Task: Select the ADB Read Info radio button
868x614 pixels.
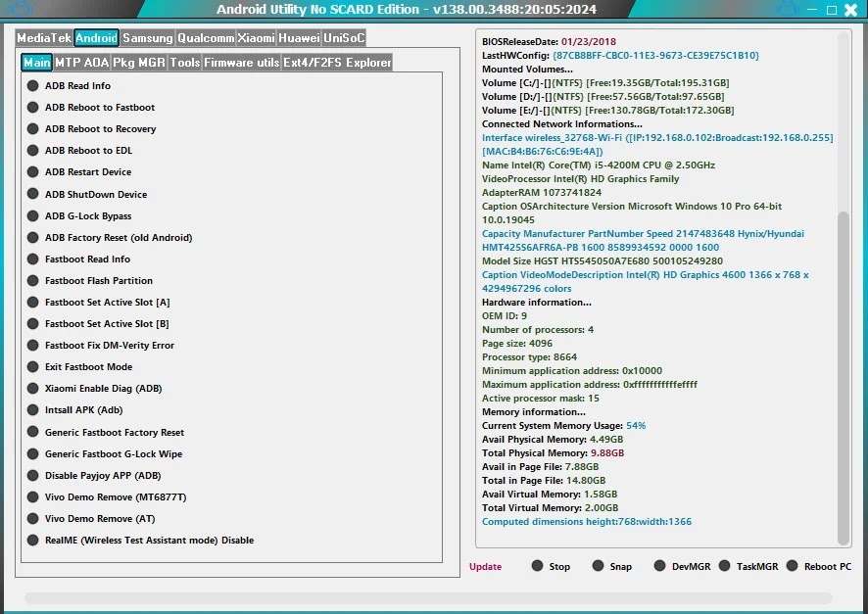Action: point(33,86)
